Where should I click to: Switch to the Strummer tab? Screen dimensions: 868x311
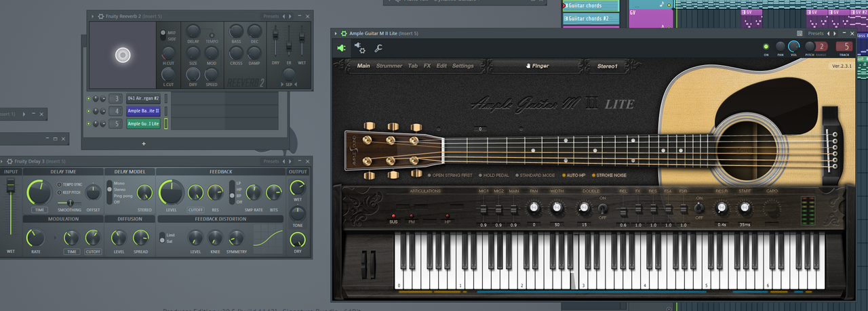389,66
